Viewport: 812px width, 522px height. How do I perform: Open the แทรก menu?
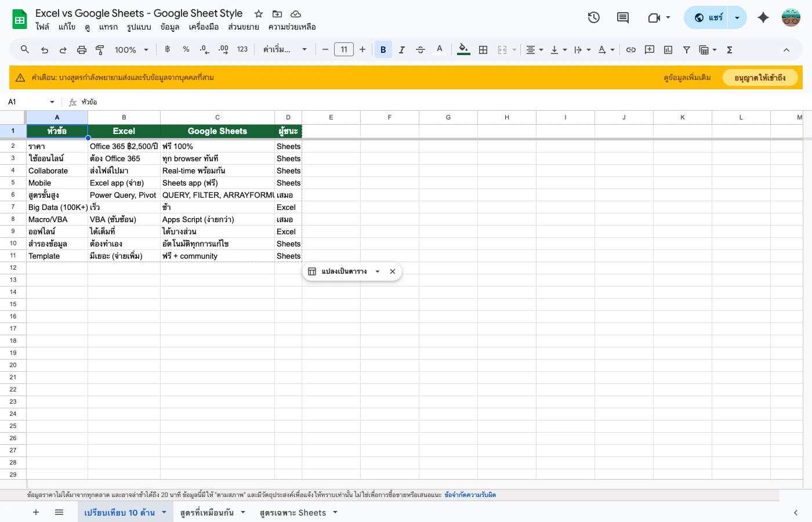point(108,27)
